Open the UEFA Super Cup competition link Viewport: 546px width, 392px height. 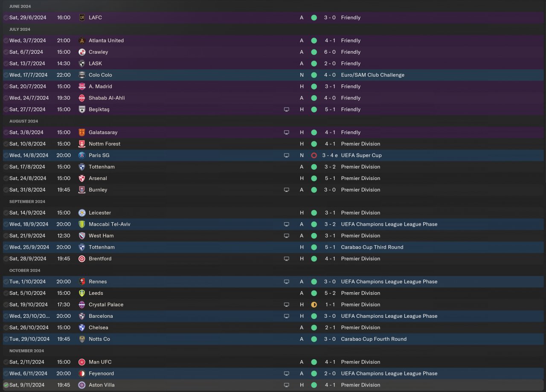click(361, 155)
